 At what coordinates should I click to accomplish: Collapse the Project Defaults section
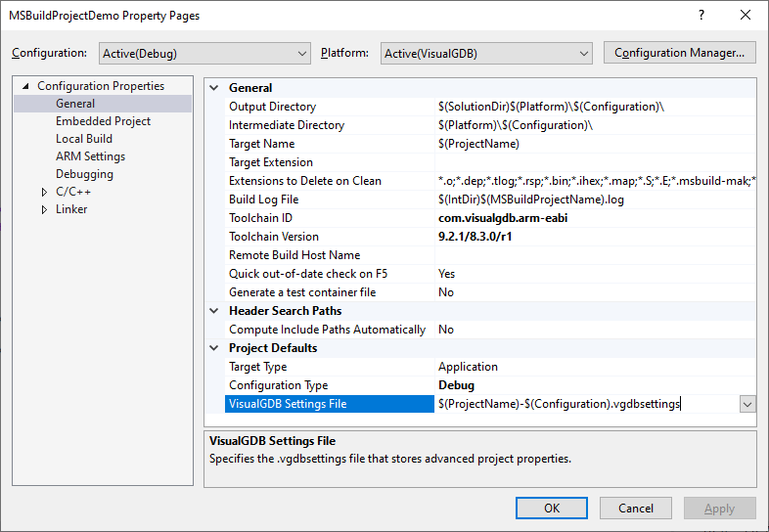tap(214, 348)
